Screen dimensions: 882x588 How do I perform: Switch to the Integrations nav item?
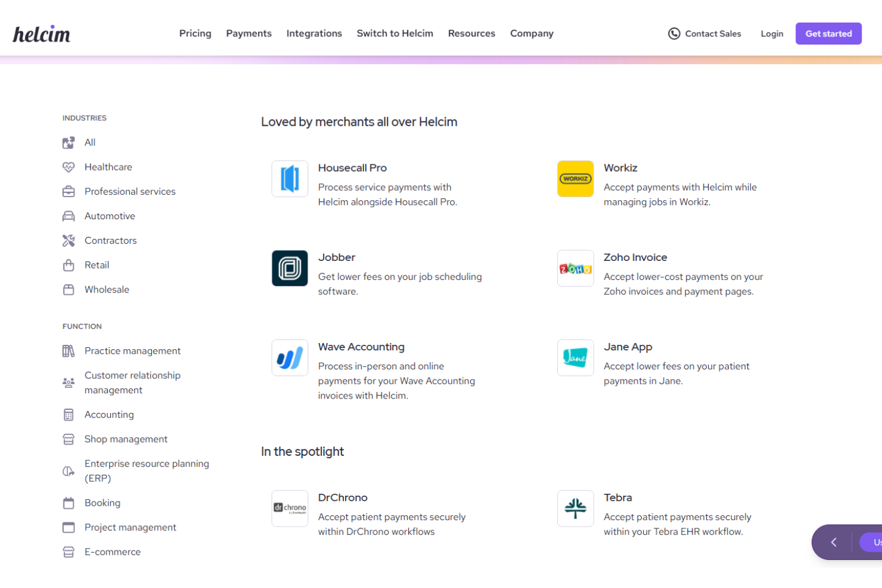coord(314,33)
